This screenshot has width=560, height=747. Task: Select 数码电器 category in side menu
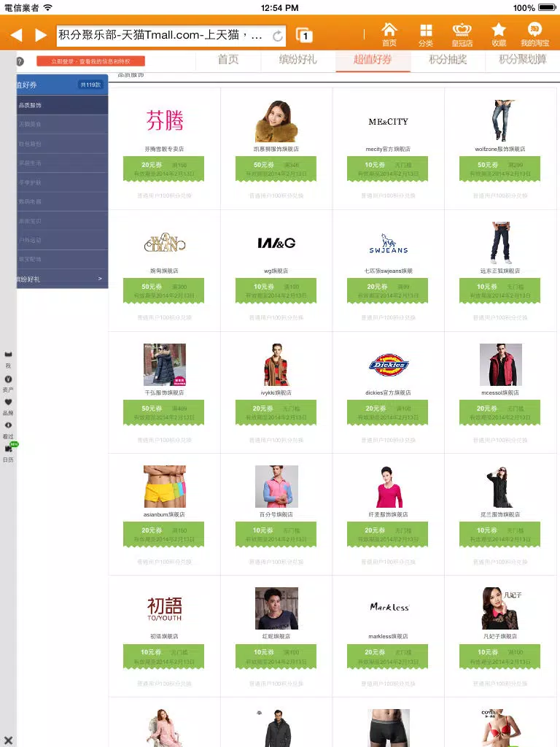point(63,201)
